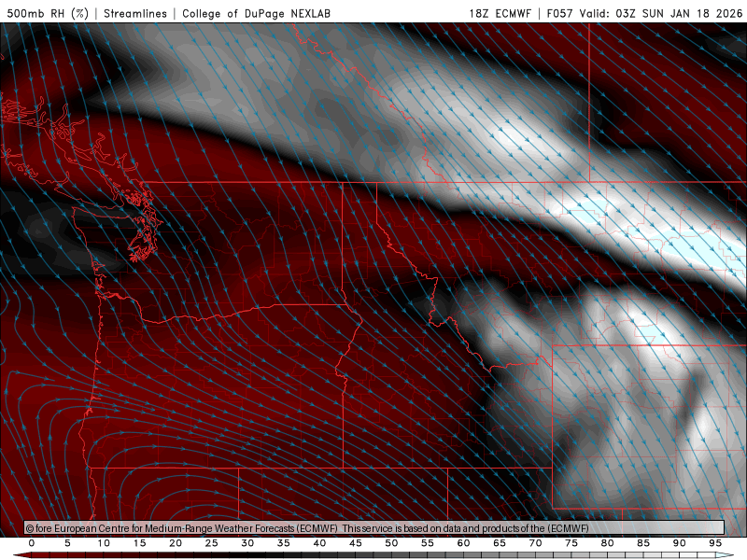Click the "Streamlines" label in header
This screenshot has height=560, width=747.
[x=135, y=13]
